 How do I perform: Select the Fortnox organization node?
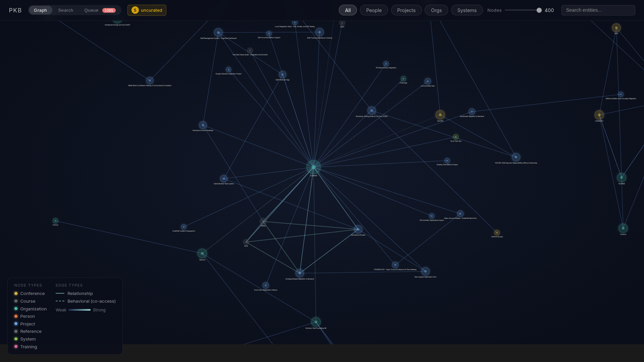[x=55, y=221]
